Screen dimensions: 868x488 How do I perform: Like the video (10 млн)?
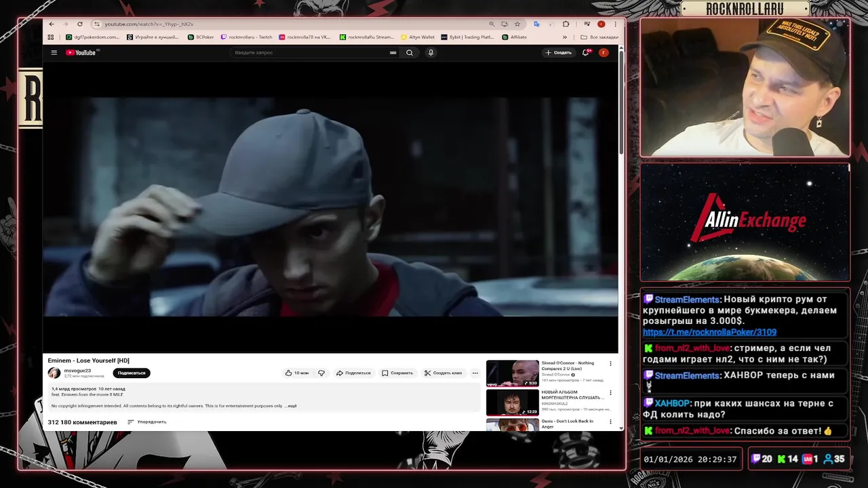click(x=297, y=373)
